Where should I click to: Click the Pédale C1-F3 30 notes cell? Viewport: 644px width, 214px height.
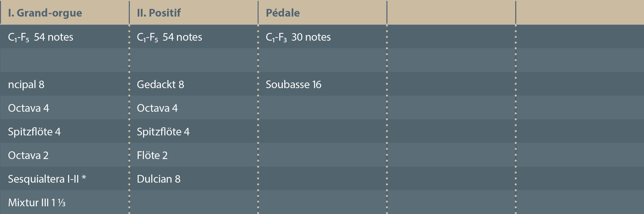[x=298, y=37]
